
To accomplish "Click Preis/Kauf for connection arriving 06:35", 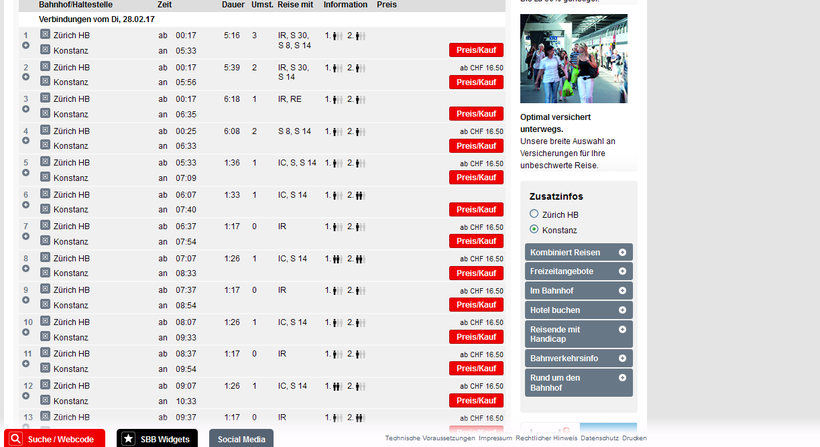I will click(476, 114).
